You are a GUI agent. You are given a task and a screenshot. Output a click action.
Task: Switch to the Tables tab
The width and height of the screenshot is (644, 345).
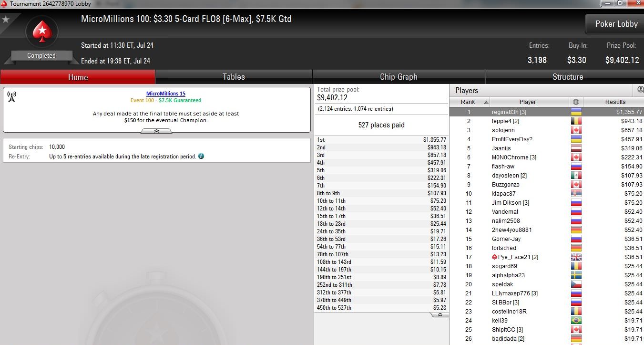pyautogui.click(x=234, y=77)
